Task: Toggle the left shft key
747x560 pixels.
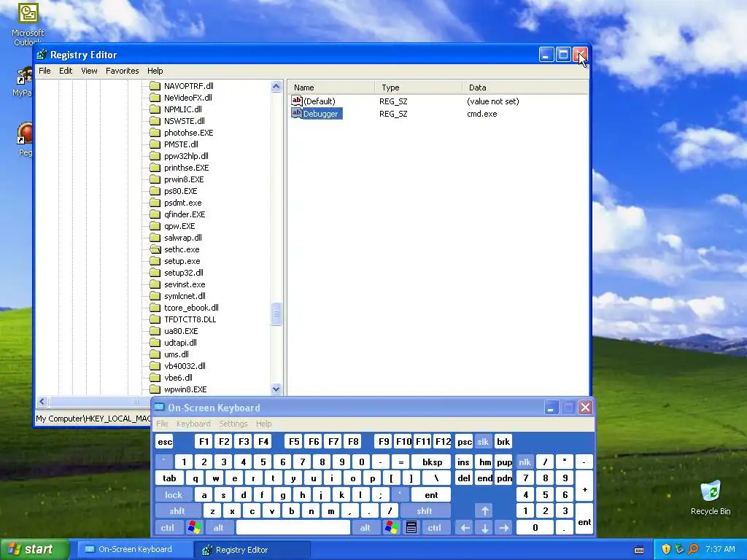Action: tap(177, 511)
